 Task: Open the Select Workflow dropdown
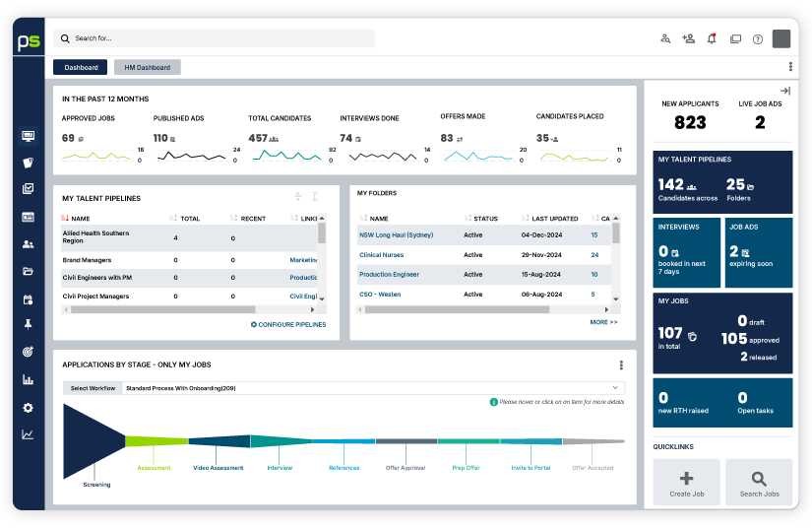click(x=374, y=388)
